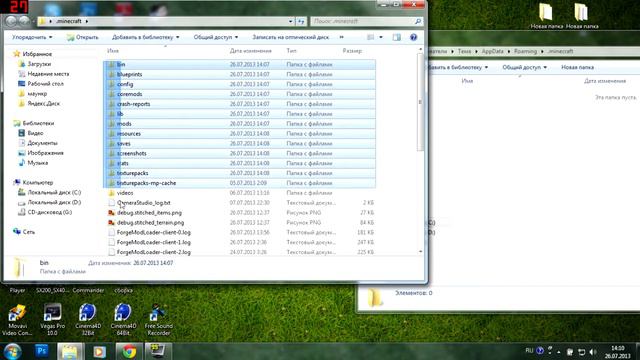Screen dimensions: 640x360
Task: Open Общий доступ dropdown in front window
Action: 216,37
